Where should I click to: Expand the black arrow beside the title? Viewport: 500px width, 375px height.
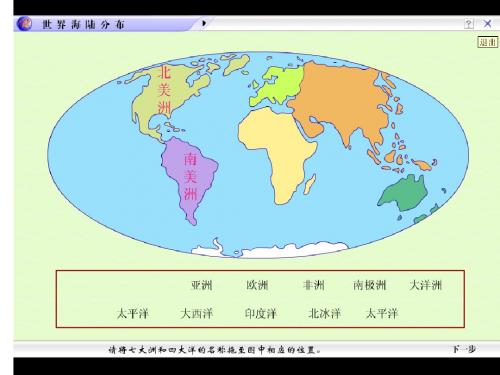(x=204, y=23)
